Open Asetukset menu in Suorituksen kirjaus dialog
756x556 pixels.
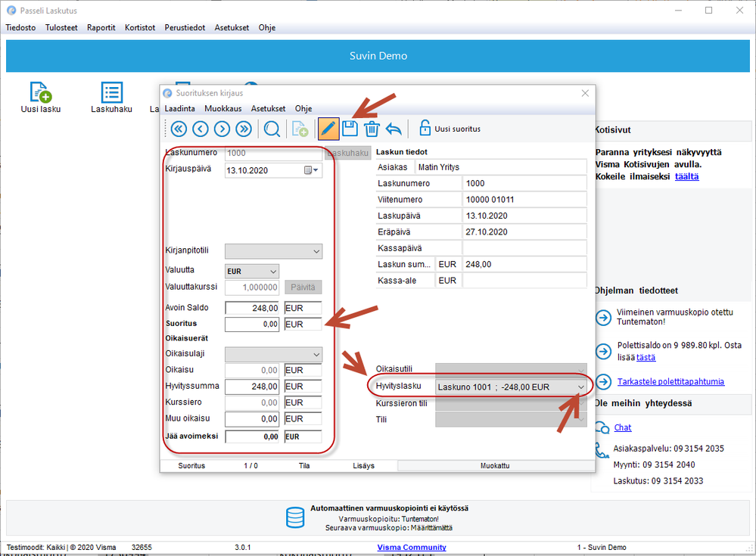pos(268,108)
